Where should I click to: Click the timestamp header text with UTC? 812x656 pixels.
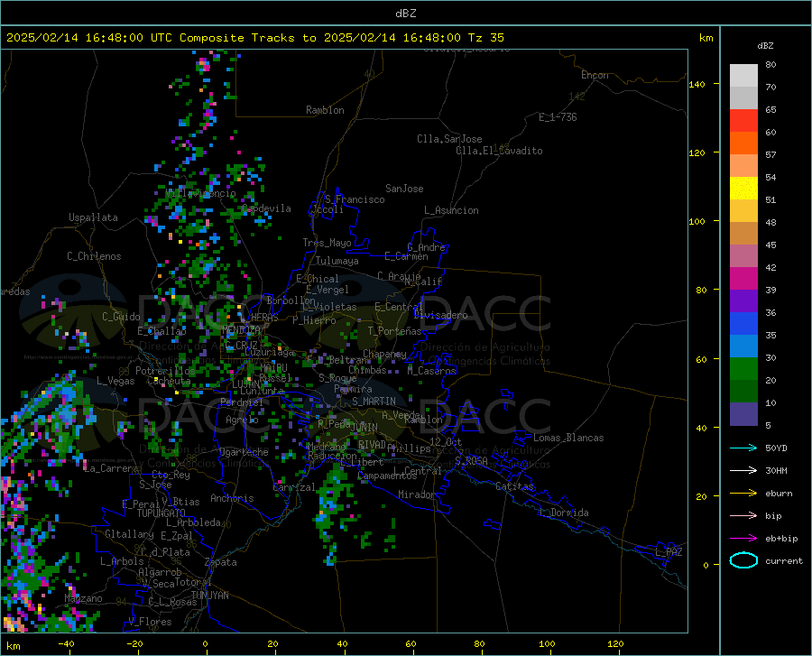click(254, 38)
